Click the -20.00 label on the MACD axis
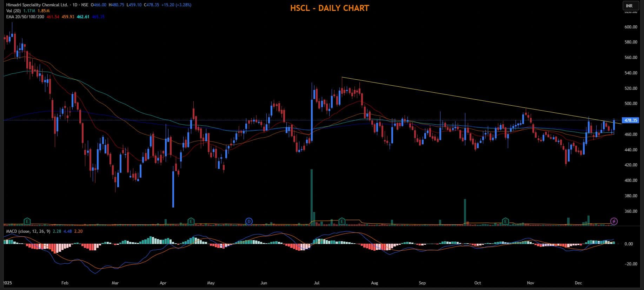 click(630, 264)
